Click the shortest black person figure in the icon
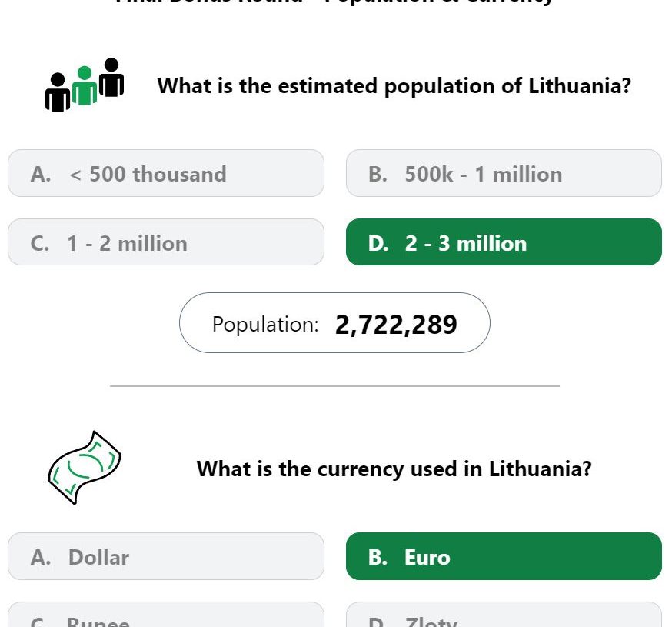 58,92
